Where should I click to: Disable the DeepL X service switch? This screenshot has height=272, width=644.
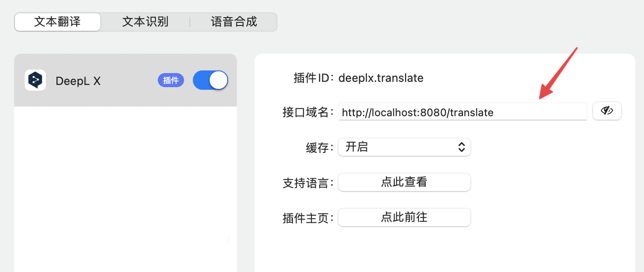click(x=211, y=80)
